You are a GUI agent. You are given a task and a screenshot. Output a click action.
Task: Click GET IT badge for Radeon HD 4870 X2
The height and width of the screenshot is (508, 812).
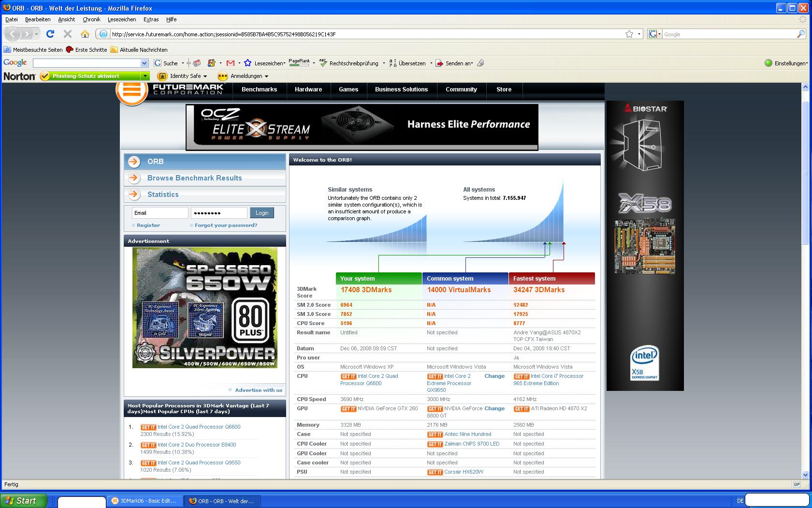522,409
